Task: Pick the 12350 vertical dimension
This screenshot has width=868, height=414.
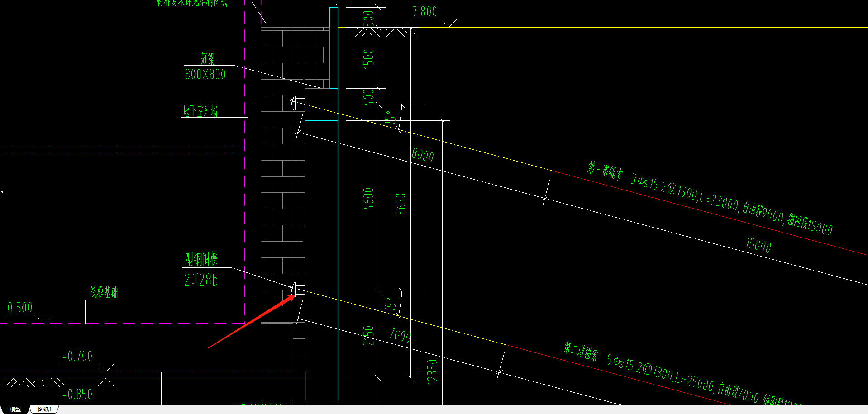Action: tap(432, 372)
